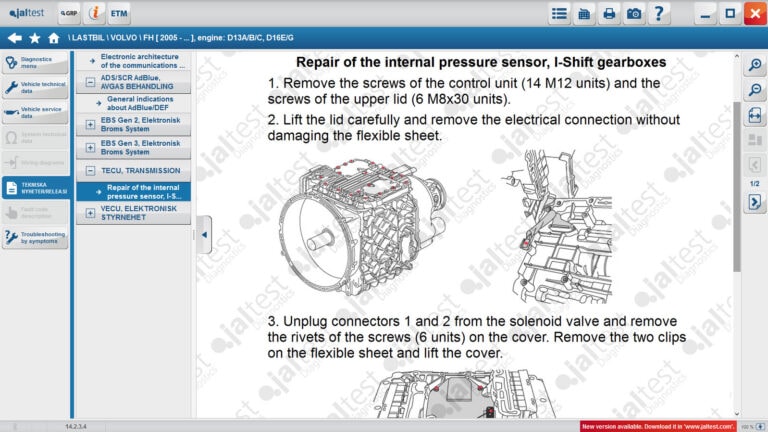Select Repair of the internal pressure sensor item
Viewport: 768px width, 432px height.
click(133, 192)
